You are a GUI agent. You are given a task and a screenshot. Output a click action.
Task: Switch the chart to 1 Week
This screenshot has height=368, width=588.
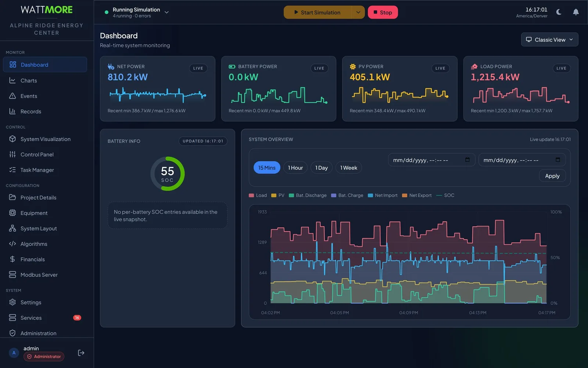(349, 167)
